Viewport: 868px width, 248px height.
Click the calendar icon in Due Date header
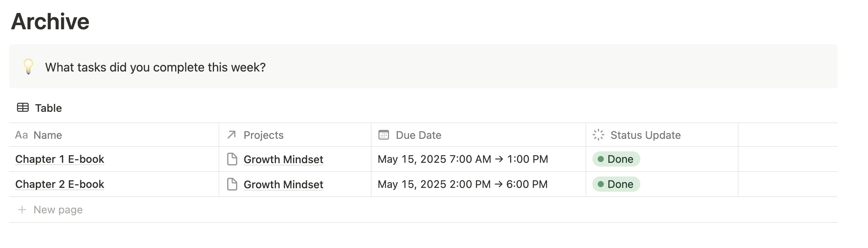[x=384, y=135]
